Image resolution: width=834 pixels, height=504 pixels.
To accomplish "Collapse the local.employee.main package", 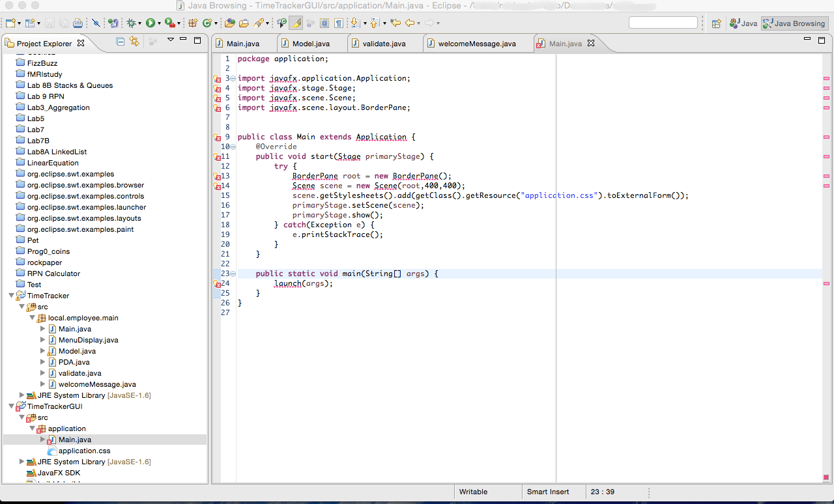I will pyautogui.click(x=32, y=318).
